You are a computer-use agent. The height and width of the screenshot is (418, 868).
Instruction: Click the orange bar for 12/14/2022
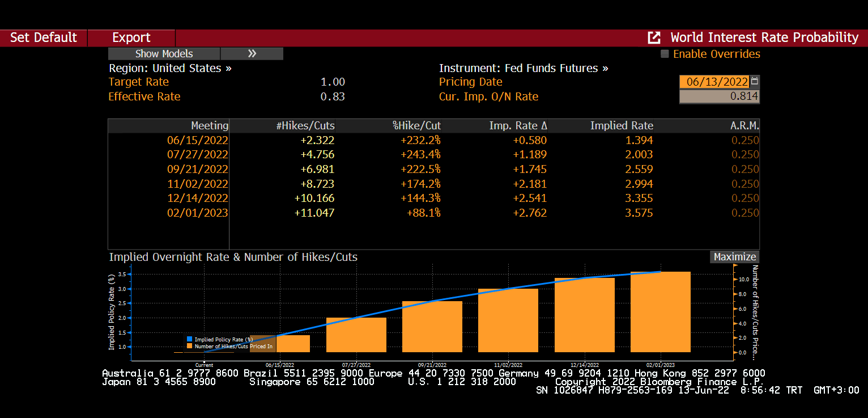point(585,315)
